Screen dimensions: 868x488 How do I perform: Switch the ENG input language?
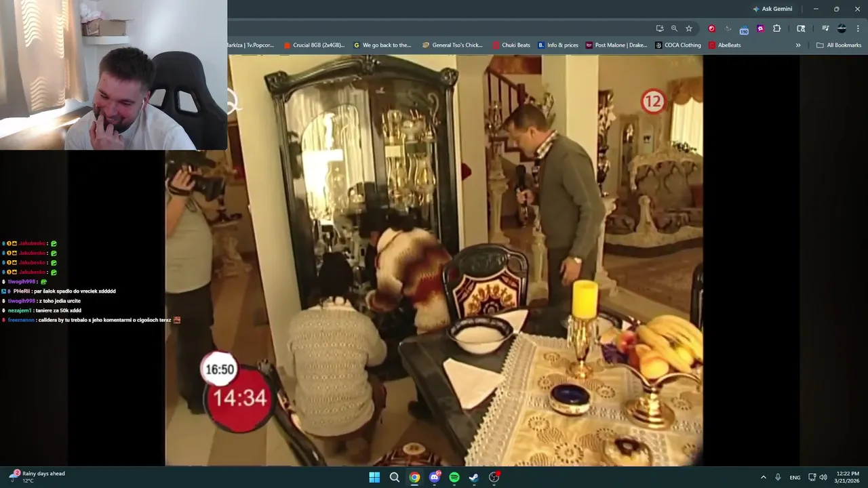click(795, 477)
